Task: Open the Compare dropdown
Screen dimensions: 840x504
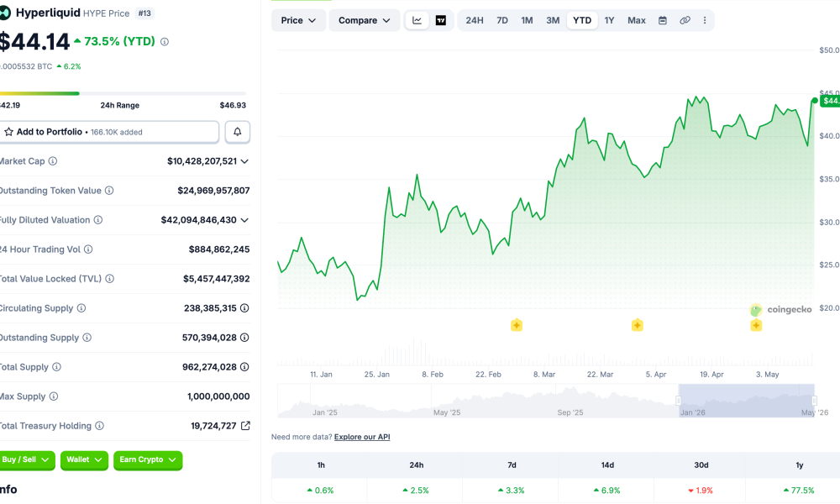Action: pyautogui.click(x=365, y=20)
